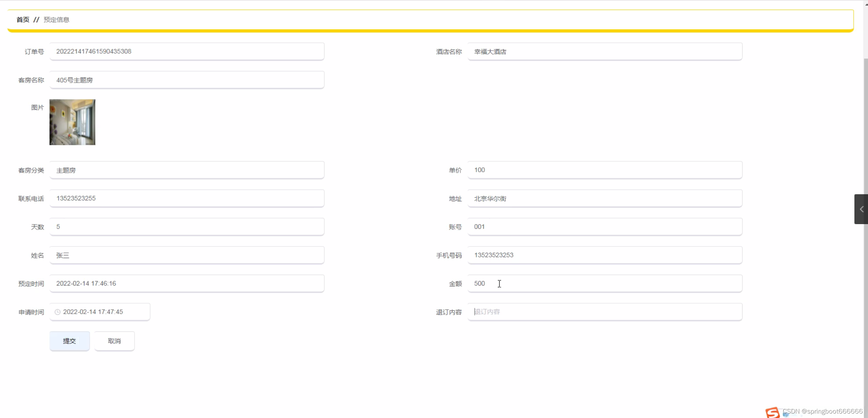Screen dimensions: 868x418
Task: Cancel the form with 取消 button
Action: click(114, 341)
